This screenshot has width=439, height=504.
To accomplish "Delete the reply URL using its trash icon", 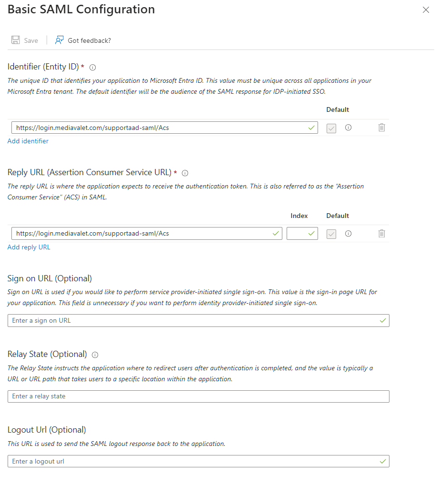I will 381,234.
